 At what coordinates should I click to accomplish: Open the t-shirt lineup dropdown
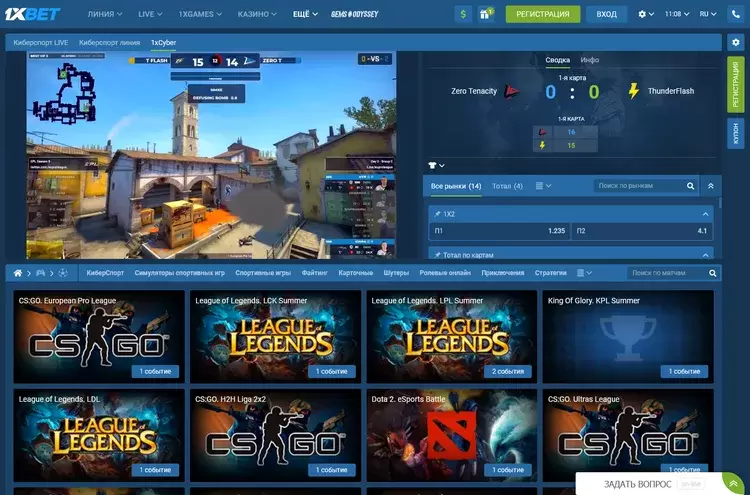tap(436, 165)
